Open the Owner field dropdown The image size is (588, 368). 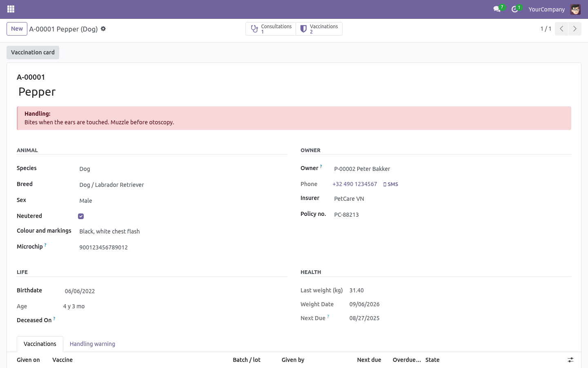click(452, 169)
